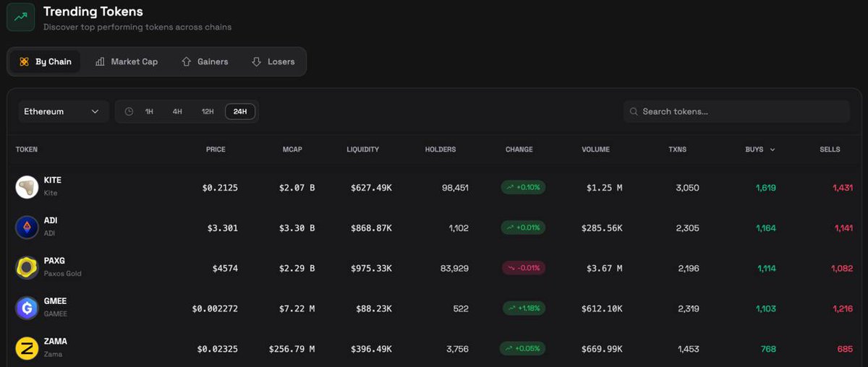Sort by TXNS column header

click(678, 150)
